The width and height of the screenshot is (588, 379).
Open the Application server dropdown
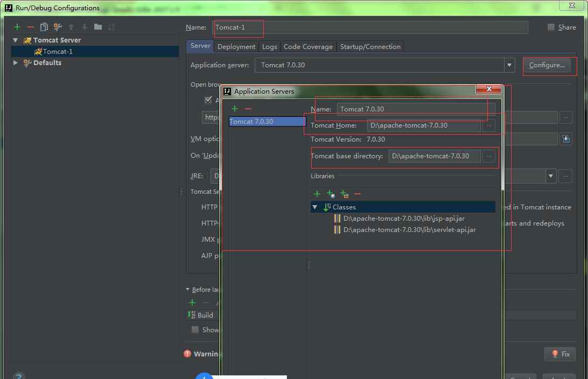pyautogui.click(x=509, y=65)
